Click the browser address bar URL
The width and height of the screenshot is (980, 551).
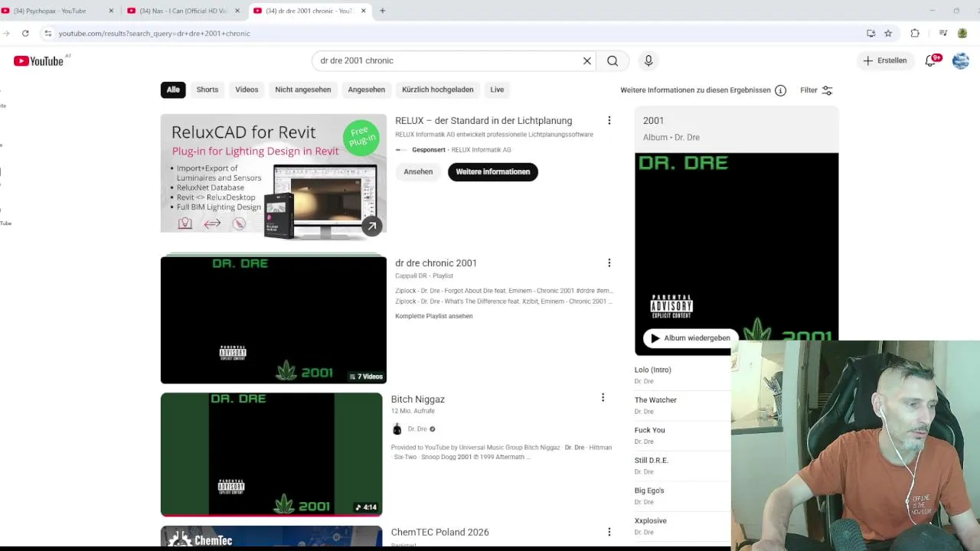[155, 34]
